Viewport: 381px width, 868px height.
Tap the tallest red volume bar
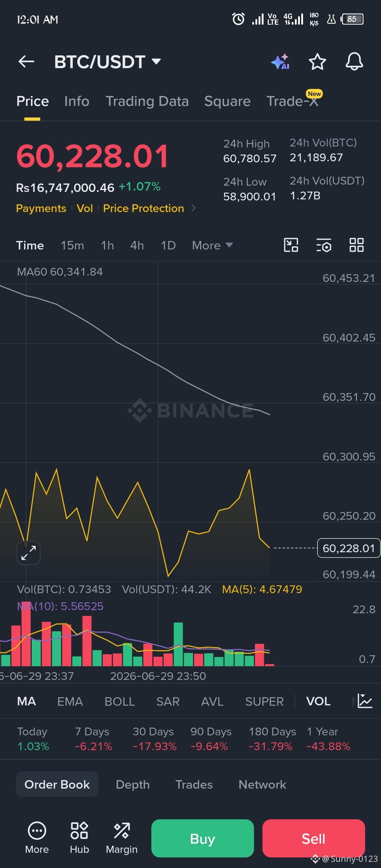tap(26, 633)
